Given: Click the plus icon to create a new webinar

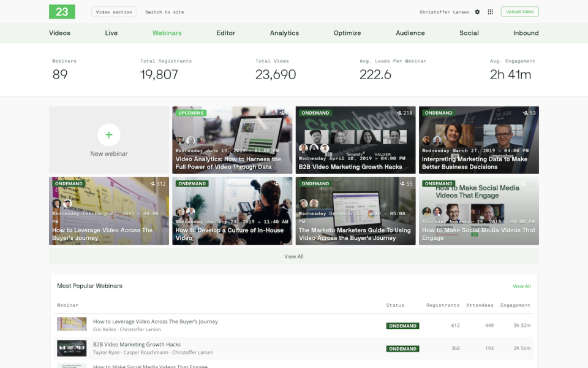Looking at the screenshot, I should (x=108, y=135).
